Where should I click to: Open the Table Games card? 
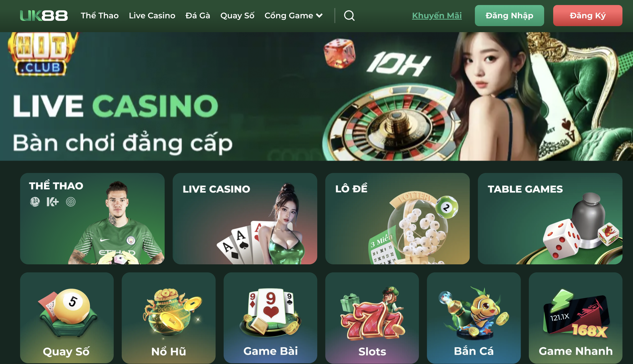click(x=550, y=218)
